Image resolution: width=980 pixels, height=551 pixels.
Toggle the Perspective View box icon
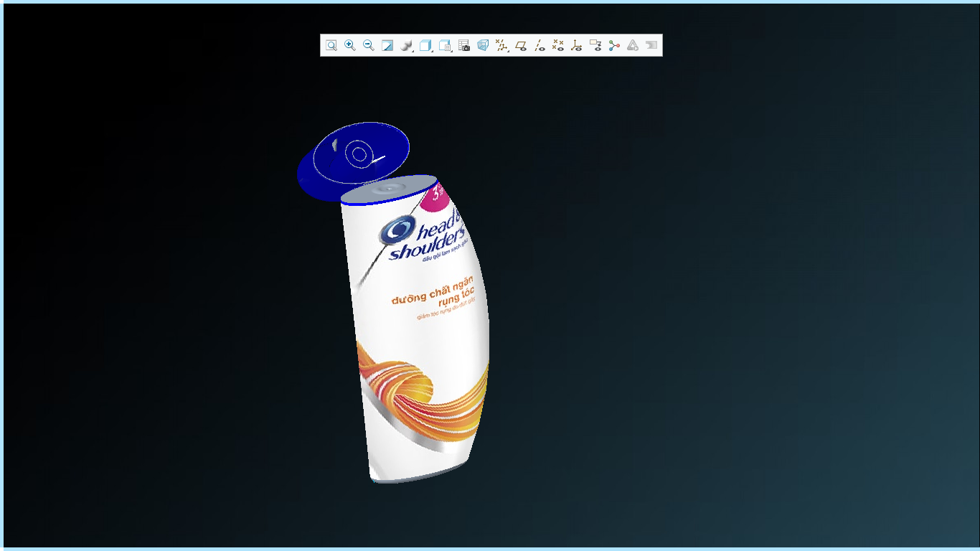483,45
